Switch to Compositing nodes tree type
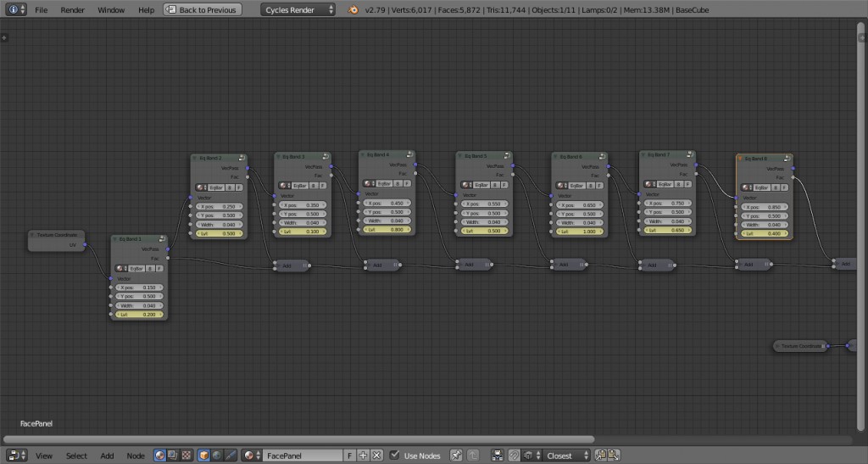 (x=173, y=456)
